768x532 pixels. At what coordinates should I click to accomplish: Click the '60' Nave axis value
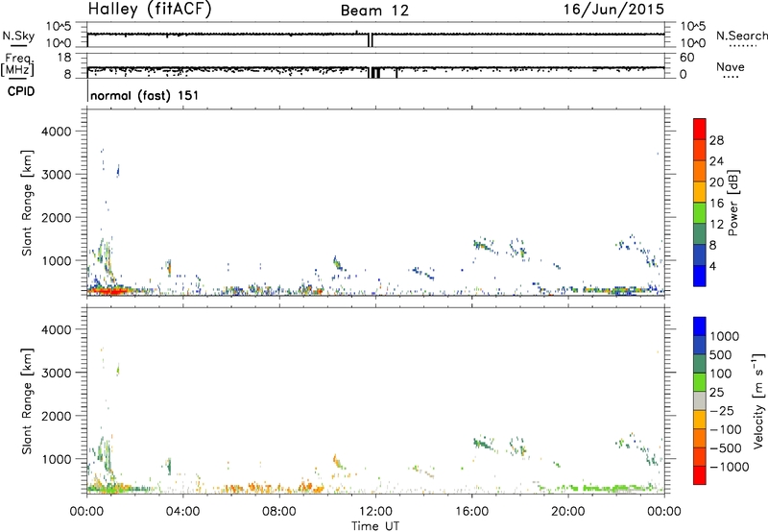(x=686, y=58)
